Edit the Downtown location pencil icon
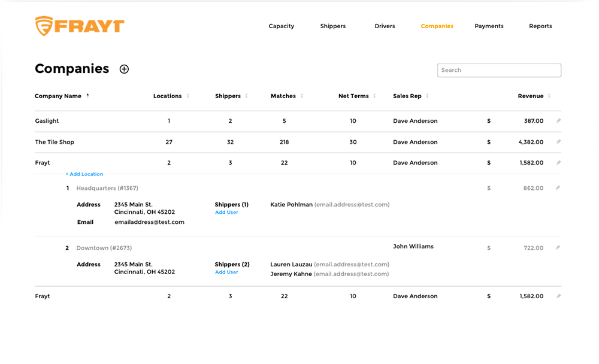This screenshot has height=364, width=599. [558, 247]
